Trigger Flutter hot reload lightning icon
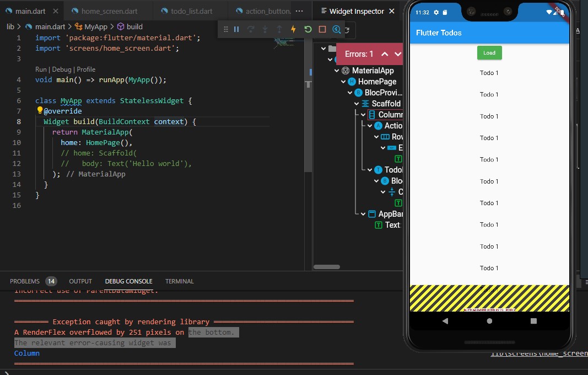Viewport: 588px width, 375px height. click(x=293, y=29)
